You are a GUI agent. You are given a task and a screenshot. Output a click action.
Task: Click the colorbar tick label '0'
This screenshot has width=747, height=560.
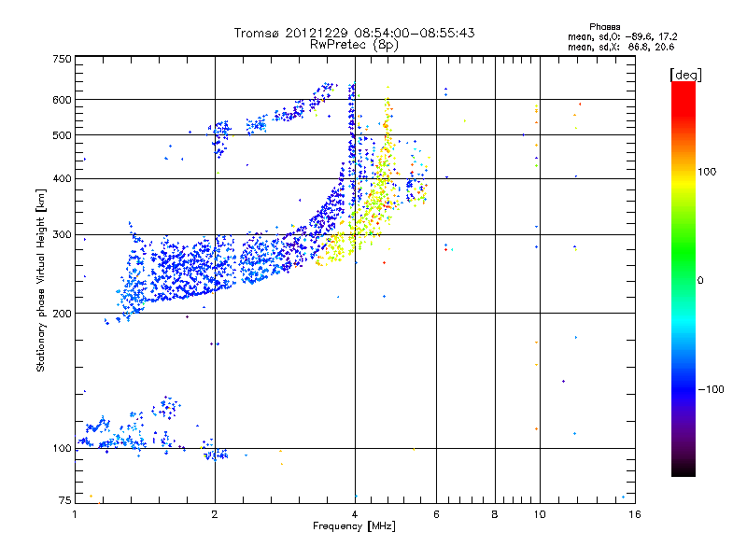[700, 280]
